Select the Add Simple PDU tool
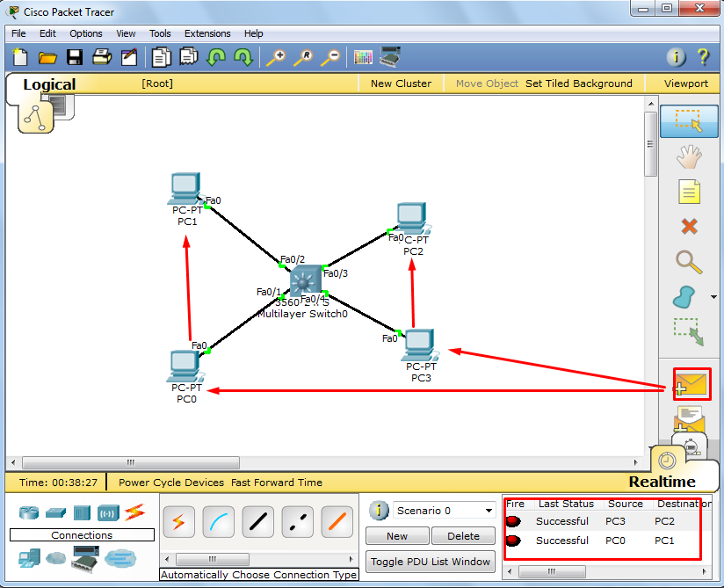Viewport: 724px width, 588px height. coord(691,384)
